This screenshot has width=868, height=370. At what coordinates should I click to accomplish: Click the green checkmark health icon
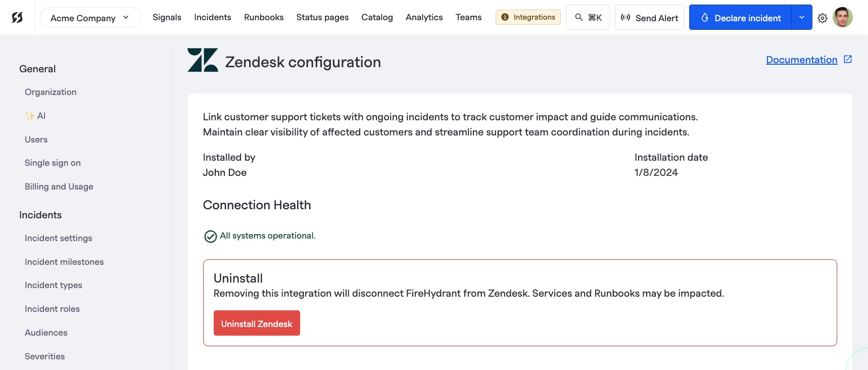tap(210, 236)
